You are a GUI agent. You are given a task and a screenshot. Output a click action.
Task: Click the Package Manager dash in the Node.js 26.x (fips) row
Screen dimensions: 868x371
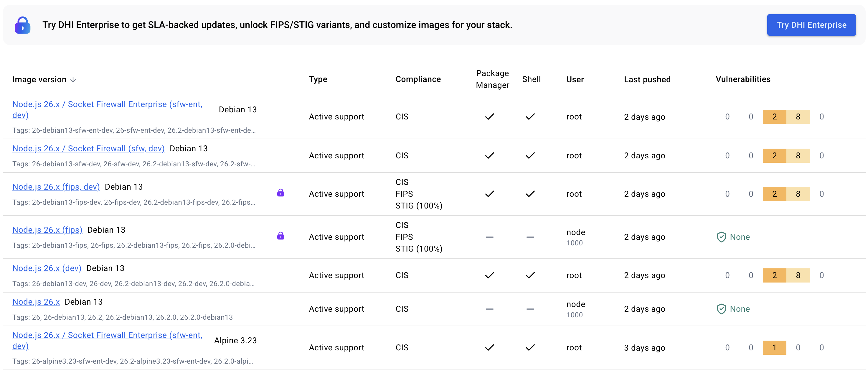490,237
